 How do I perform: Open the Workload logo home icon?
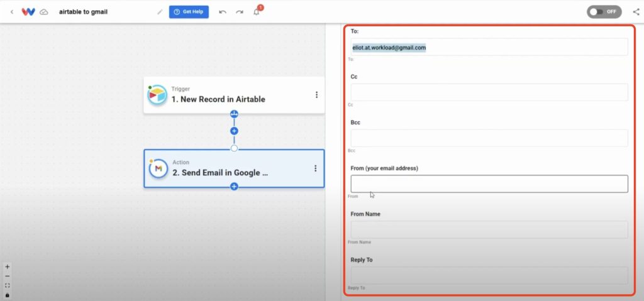(28, 12)
